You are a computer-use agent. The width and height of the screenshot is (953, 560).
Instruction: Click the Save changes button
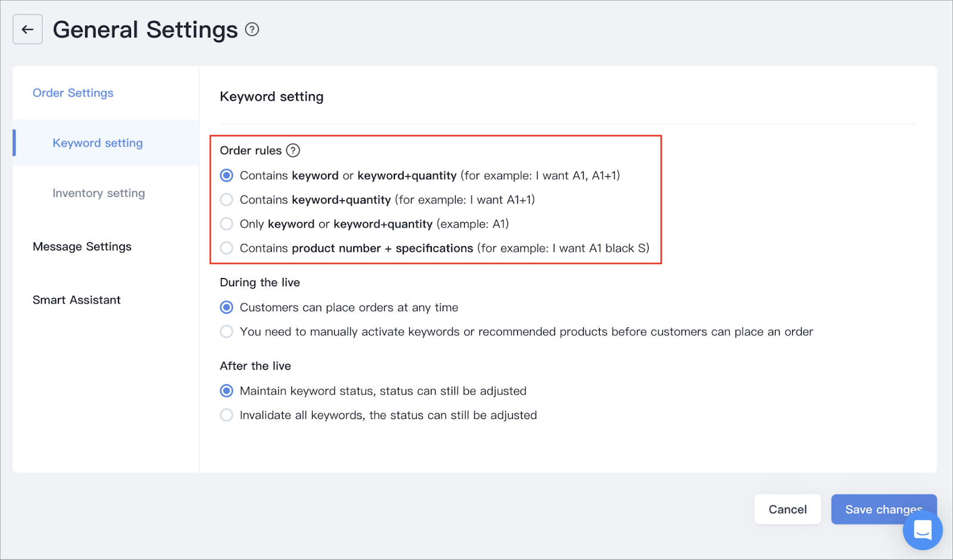[x=883, y=509]
